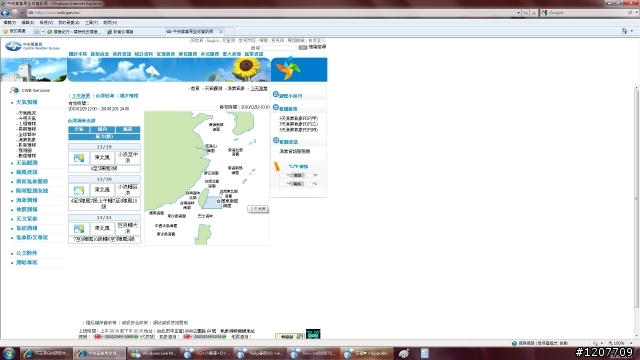Open the 關於本局 navigation item

pos(78,54)
